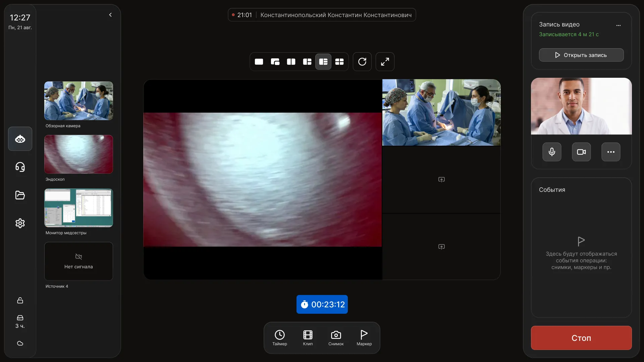Open the headset support icon in sidebar

(20, 167)
